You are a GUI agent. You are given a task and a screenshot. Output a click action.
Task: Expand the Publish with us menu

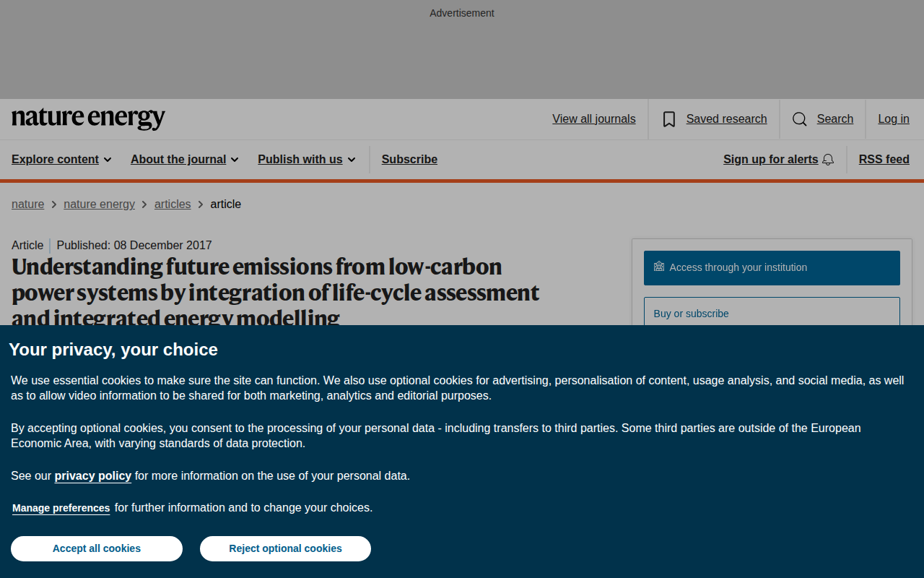point(307,160)
